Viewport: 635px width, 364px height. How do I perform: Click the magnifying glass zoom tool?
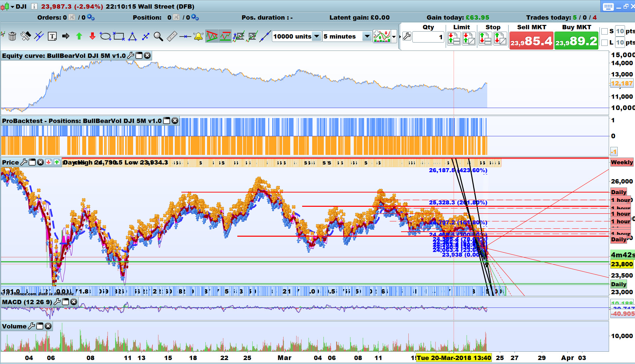point(158,36)
